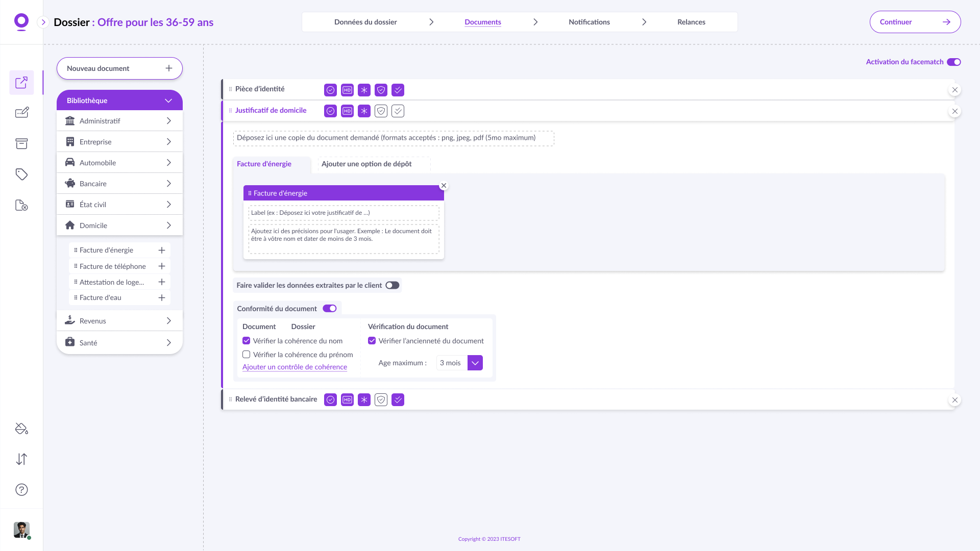Collapse the Bibliothèque panel
The width and height of the screenshot is (980, 551).
point(168,101)
